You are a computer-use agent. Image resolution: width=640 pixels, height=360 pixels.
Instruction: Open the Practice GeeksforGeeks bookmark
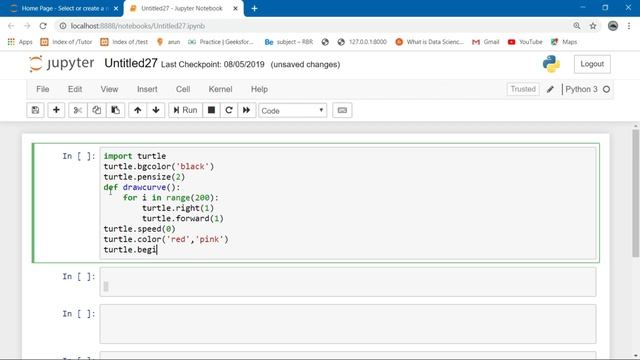[x=221, y=42]
